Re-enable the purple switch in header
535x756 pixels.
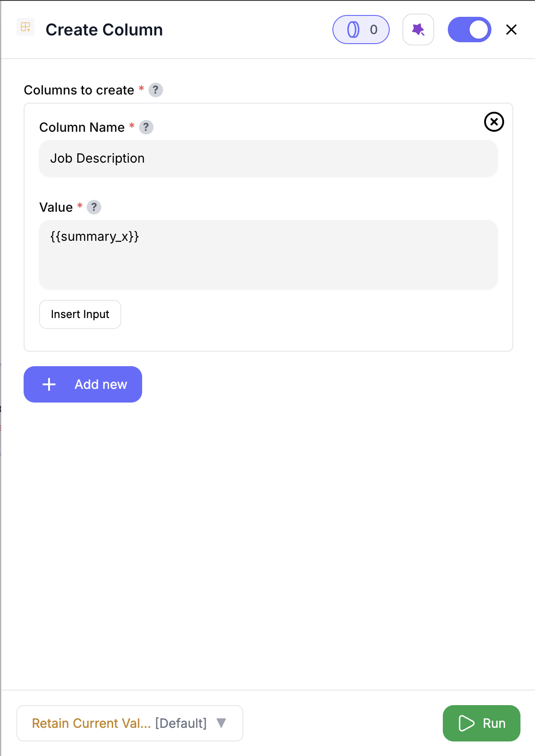[470, 29]
